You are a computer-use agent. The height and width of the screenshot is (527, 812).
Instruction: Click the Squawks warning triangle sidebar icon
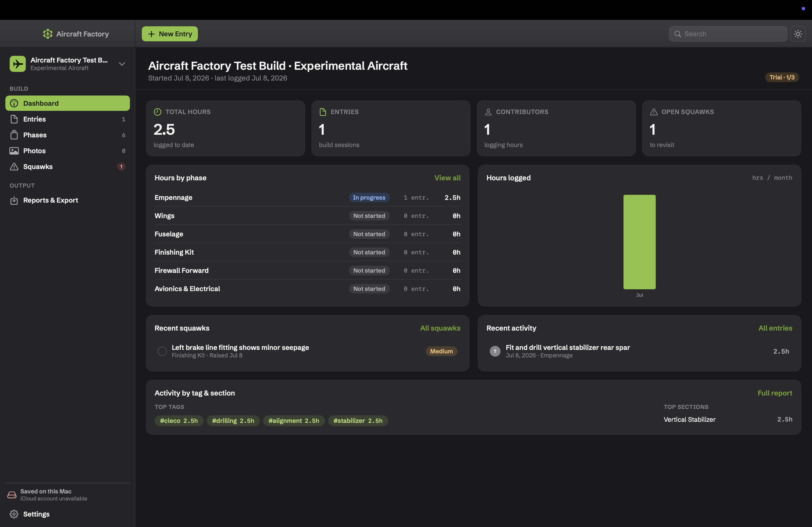(x=14, y=167)
